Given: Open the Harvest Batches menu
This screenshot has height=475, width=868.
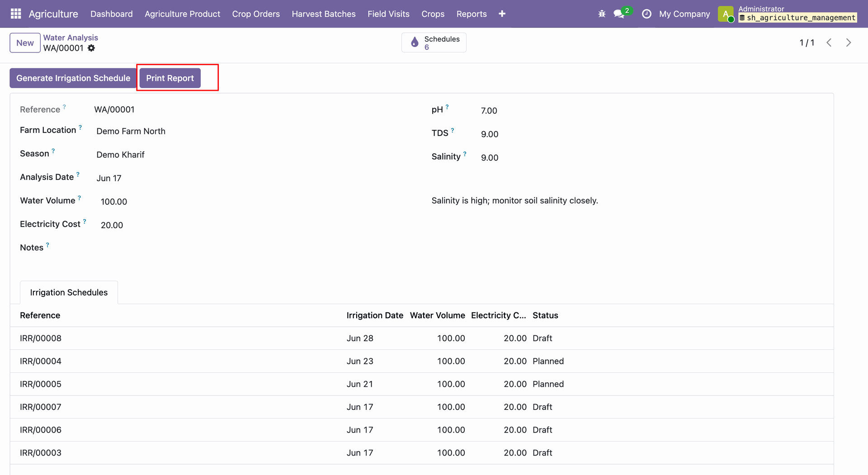Looking at the screenshot, I should tap(324, 14).
